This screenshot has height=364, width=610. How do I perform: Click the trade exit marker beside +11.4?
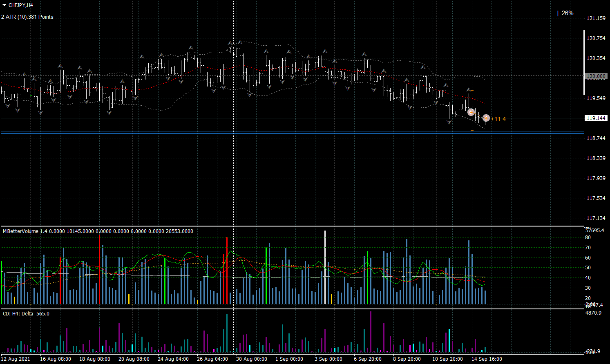tap(486, 118)
